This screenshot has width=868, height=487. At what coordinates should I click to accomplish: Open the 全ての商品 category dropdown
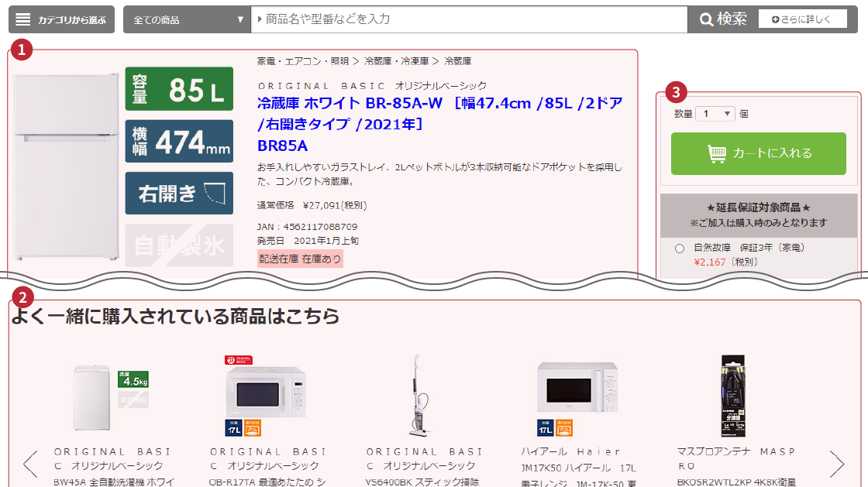pos(187,20)
